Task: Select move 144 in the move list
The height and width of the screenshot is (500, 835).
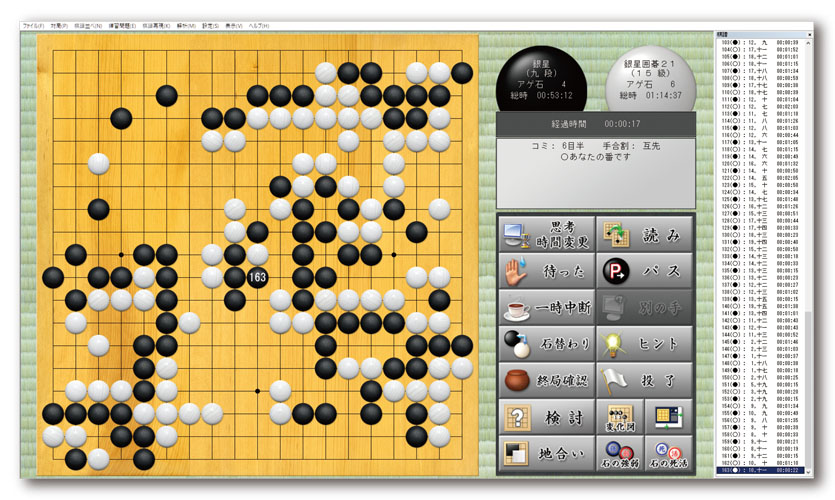Action: [760, 334]
